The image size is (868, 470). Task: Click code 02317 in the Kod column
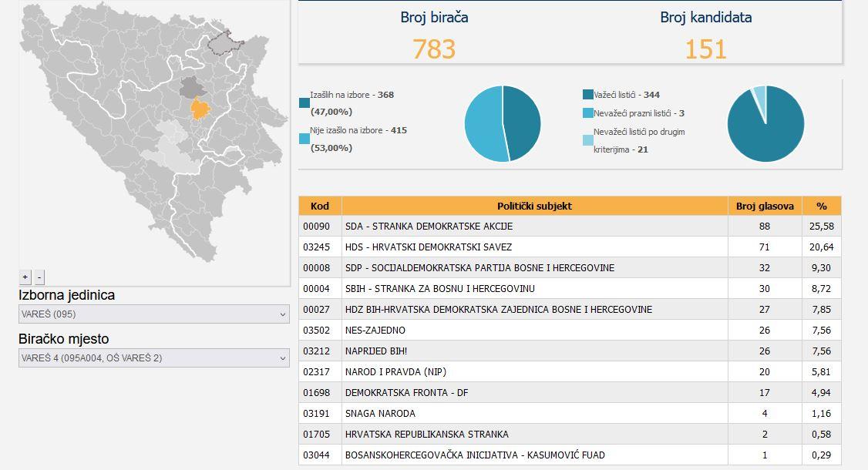[316, 371]
